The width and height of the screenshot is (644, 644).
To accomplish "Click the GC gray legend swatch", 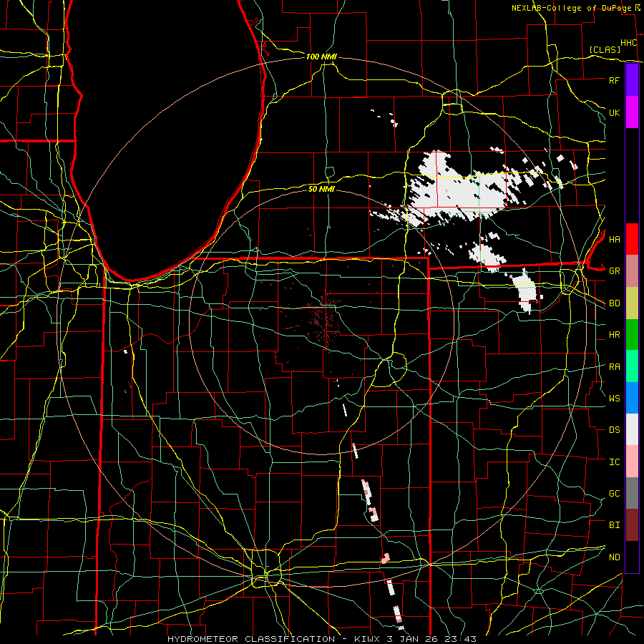I will (x=632, y=493).
